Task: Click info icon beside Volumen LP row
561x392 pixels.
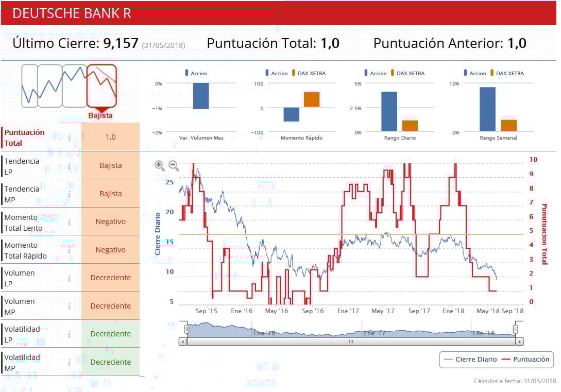Action: click(x=70, y=278)
